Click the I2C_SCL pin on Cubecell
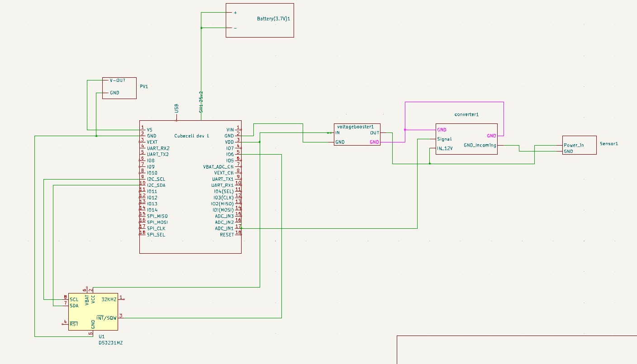 (156, 179)
